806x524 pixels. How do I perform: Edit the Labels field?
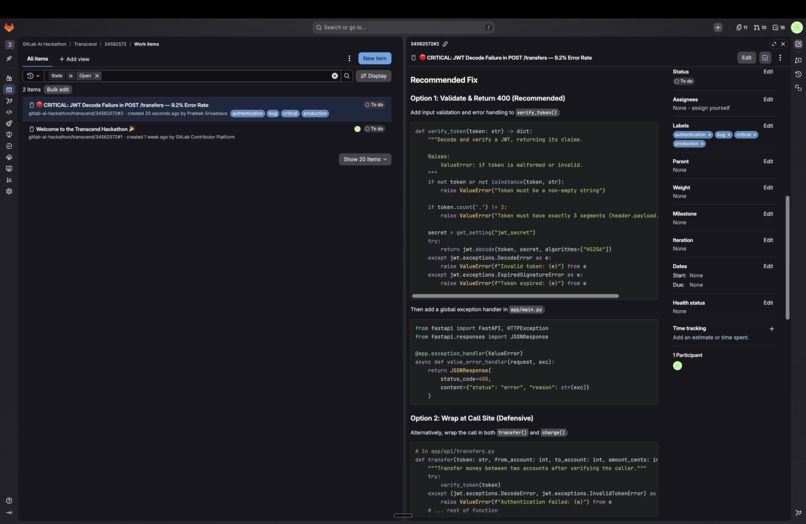pyautogui.click(x=768, y=126)
